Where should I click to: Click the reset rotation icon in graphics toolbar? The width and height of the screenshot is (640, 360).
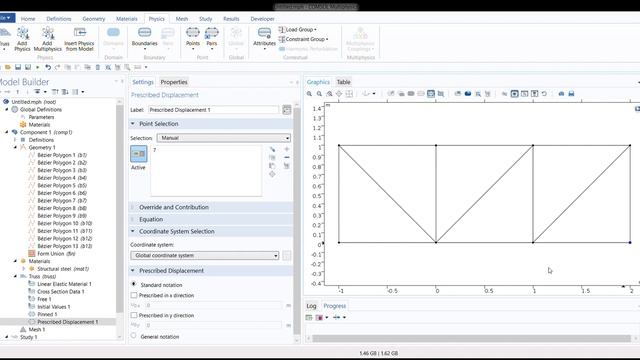pyautogui.click(x=544, y=94)
